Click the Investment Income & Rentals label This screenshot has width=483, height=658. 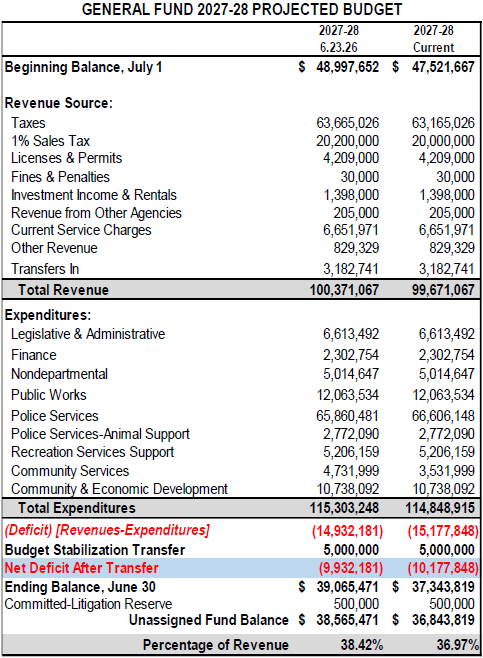(94, 195)
